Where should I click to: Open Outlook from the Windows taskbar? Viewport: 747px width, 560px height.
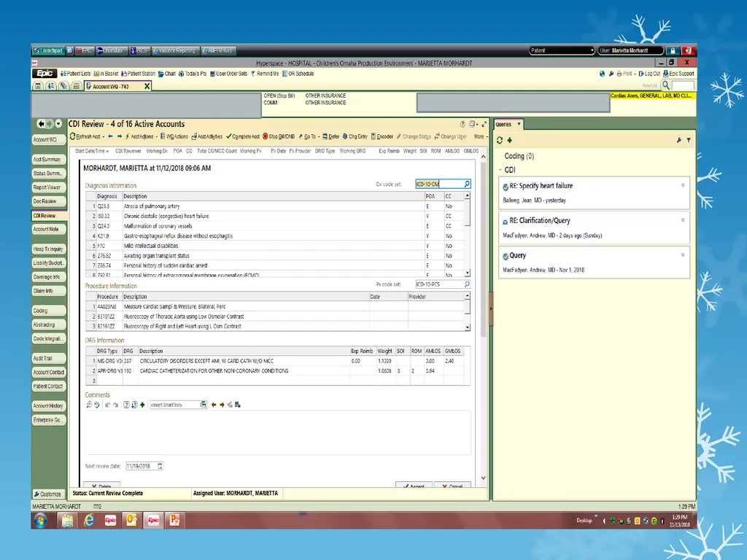131,521
